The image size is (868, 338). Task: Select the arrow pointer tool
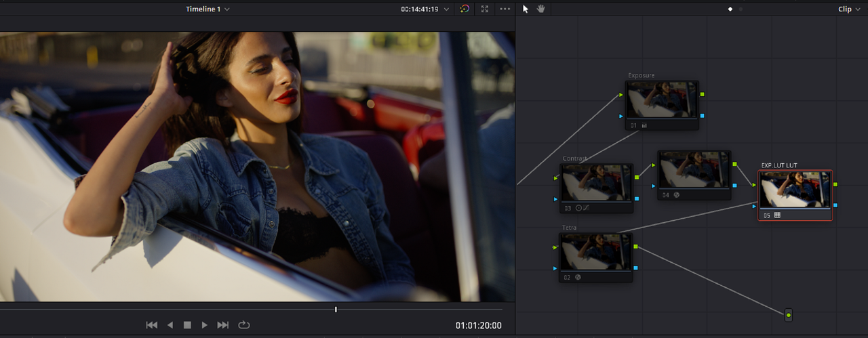[526, 9]
